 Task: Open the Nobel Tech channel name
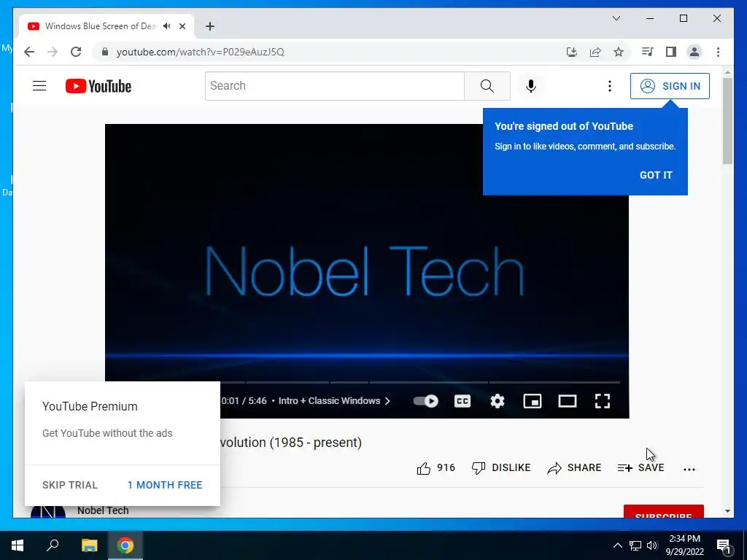tap(103, 510)
